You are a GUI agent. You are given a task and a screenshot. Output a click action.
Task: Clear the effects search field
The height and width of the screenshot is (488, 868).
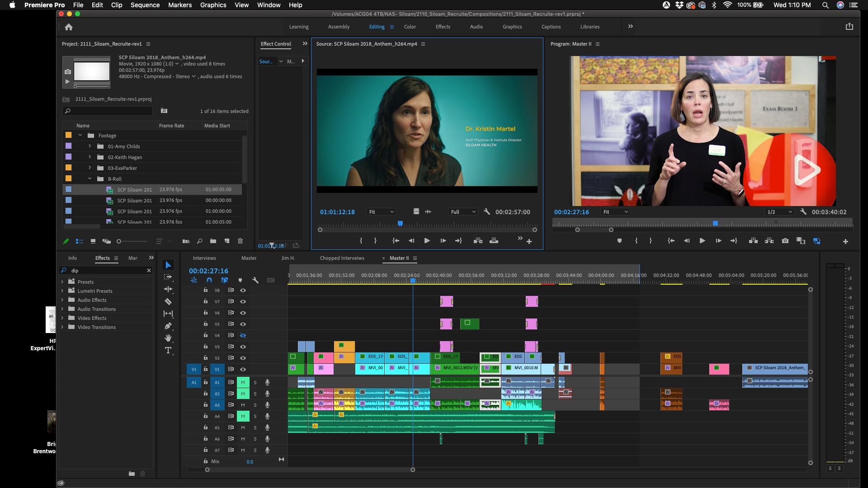tap(149, 270)
